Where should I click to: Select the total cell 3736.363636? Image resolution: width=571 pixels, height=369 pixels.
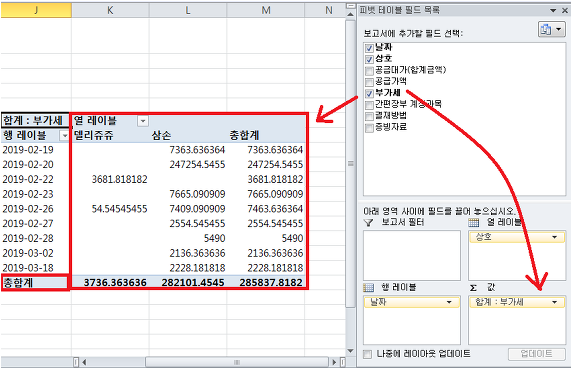click(110, 283)
